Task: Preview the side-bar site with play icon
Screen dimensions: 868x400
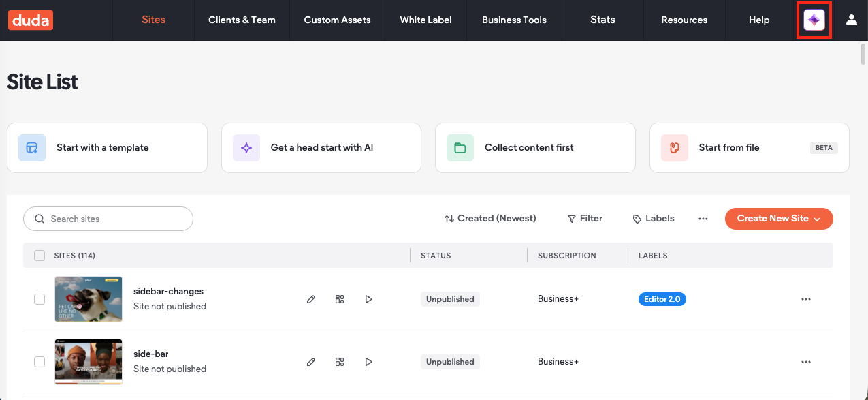Action: (368, 362)
